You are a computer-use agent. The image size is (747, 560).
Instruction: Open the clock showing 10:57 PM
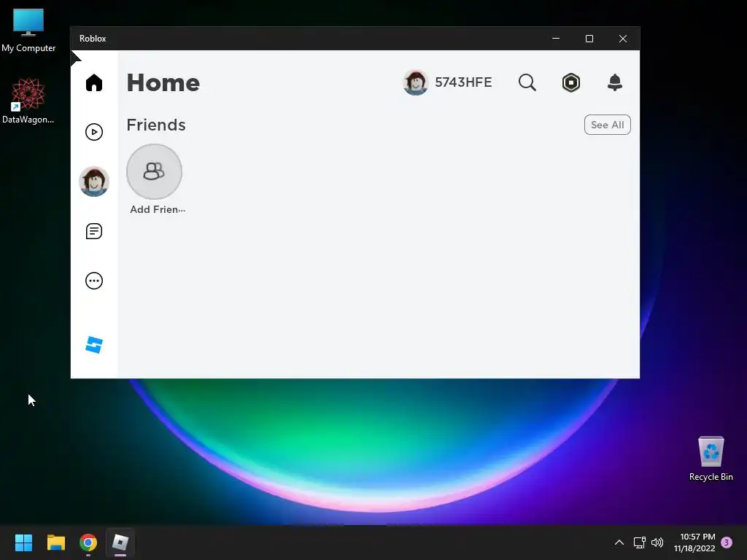694,542
